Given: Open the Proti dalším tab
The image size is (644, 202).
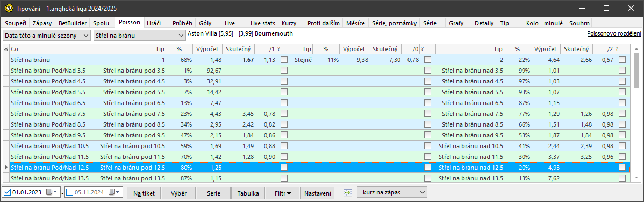Looking at the screenshot, I should pos(323,23).
